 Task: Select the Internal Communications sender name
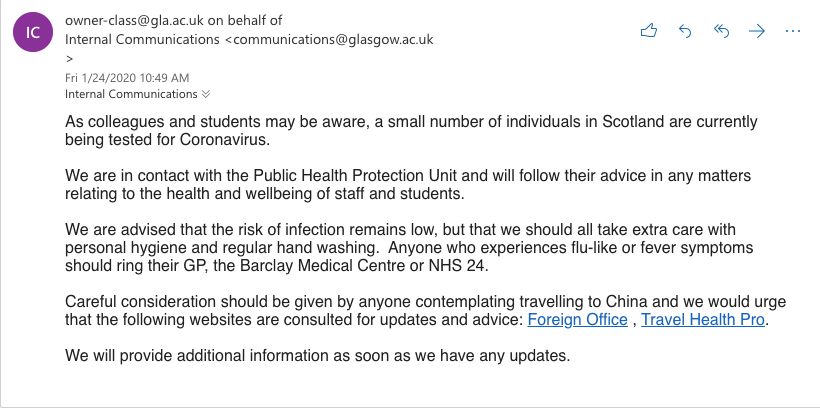[142, 39]
